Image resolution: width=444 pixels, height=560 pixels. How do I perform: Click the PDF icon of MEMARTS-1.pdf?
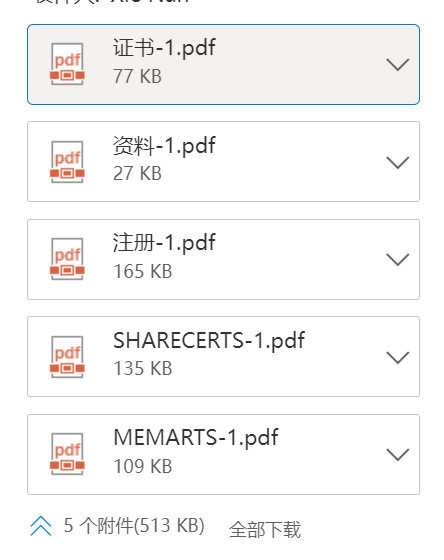pos(67,454)
